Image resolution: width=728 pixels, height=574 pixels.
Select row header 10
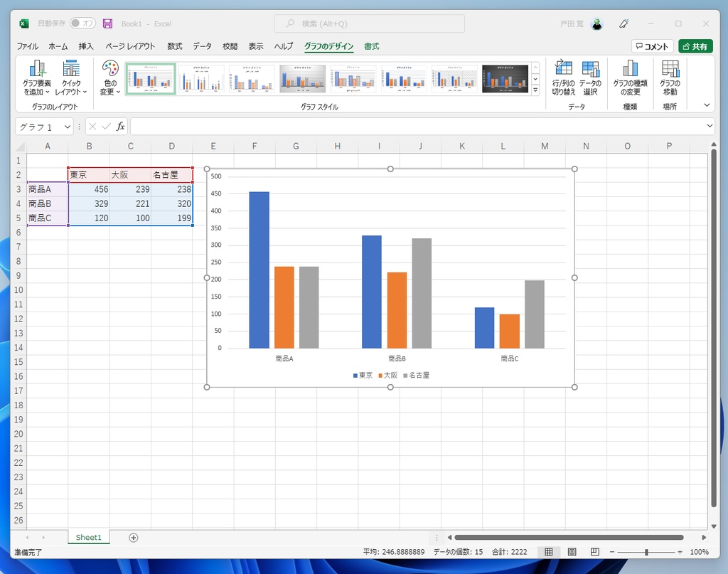click(x=18, y=289)
